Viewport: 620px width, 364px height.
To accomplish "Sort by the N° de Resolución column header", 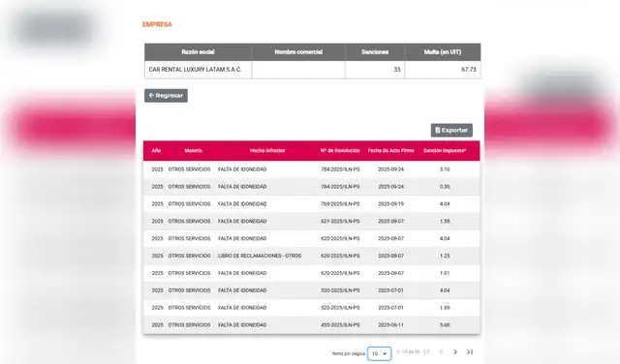I will click(340, 151).
